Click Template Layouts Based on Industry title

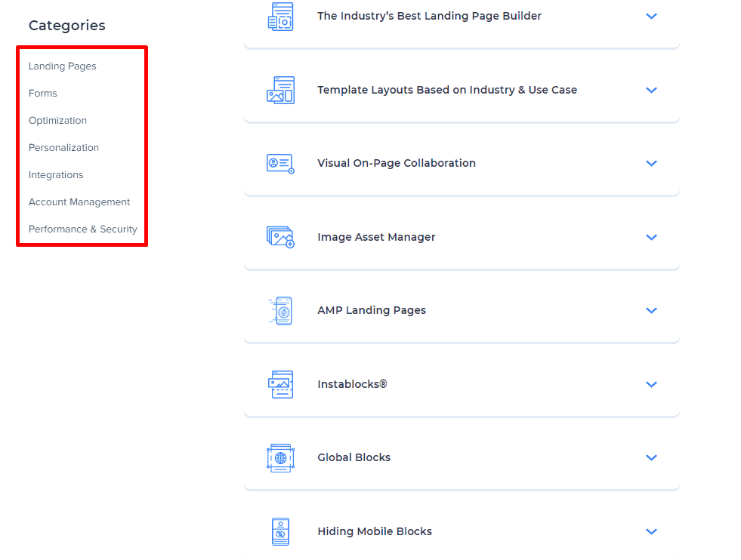coord(447,90)
